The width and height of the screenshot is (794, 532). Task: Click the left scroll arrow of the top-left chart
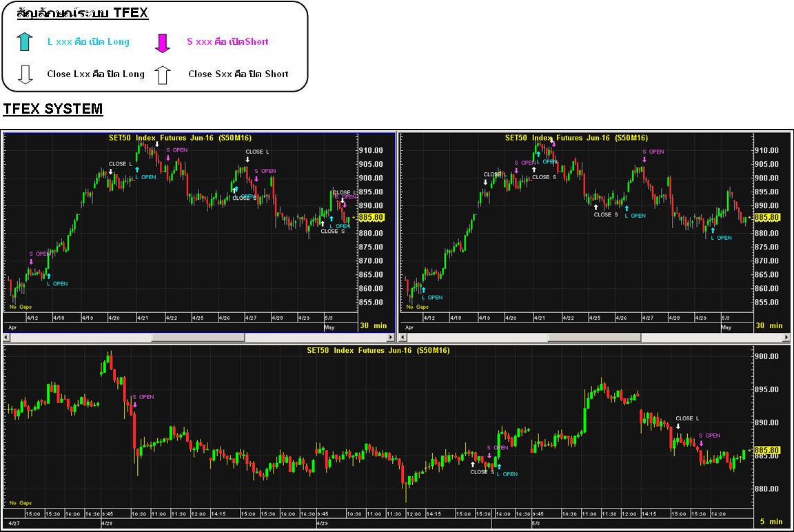pyautogui.click(x=6, y=337)
